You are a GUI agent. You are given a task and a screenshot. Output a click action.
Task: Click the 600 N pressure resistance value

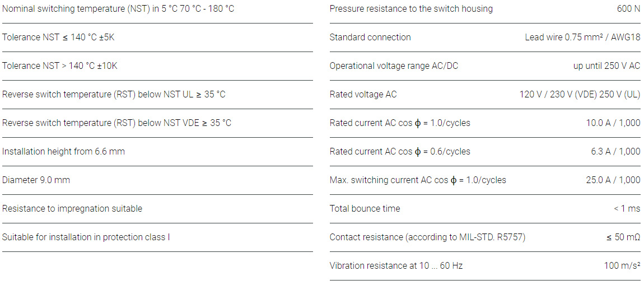click(628, 9)
